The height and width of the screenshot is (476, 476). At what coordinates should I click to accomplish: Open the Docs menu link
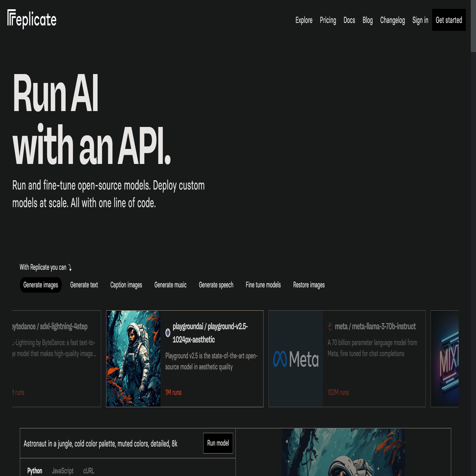click(349, 20)
